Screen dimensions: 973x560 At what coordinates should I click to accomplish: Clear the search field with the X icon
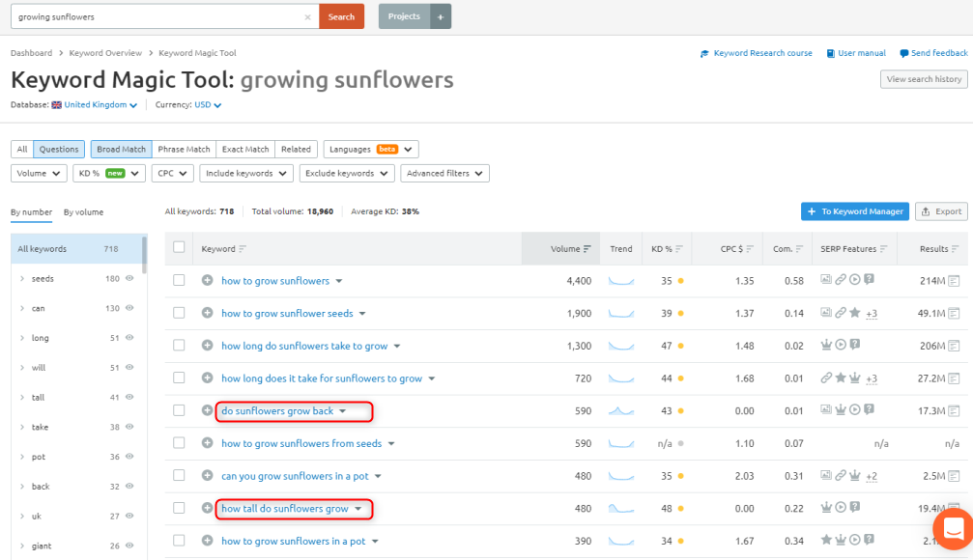[307, 17]
